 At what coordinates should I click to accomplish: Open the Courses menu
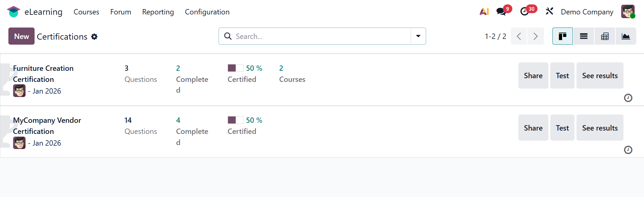pos(86,12)
